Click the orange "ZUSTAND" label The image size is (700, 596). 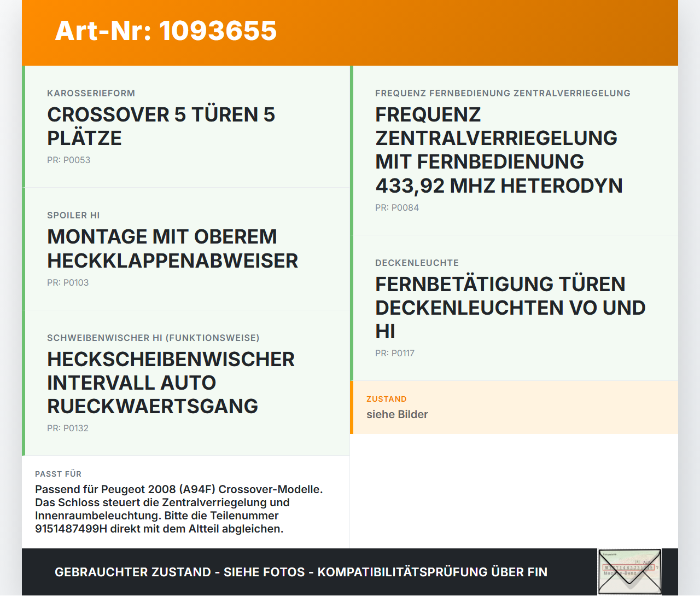click(387, 399)
